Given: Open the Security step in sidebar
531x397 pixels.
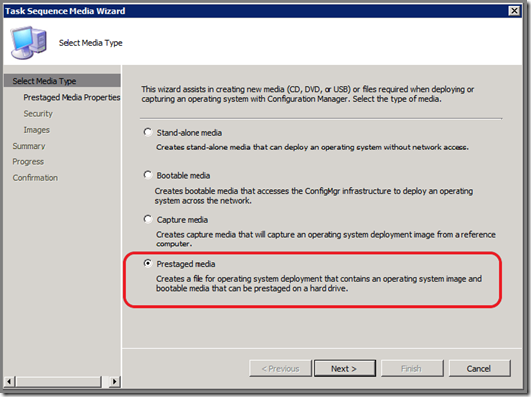Looking at the screenshot, I should click(38, 113).
